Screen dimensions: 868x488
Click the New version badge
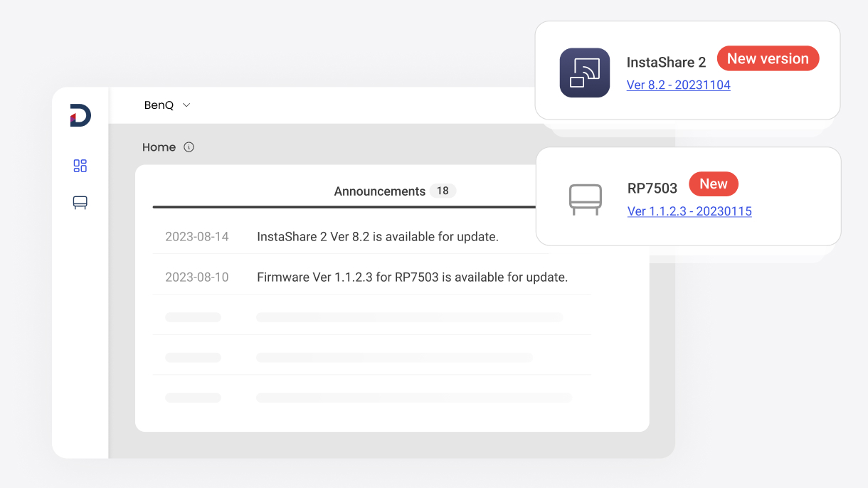768,59
